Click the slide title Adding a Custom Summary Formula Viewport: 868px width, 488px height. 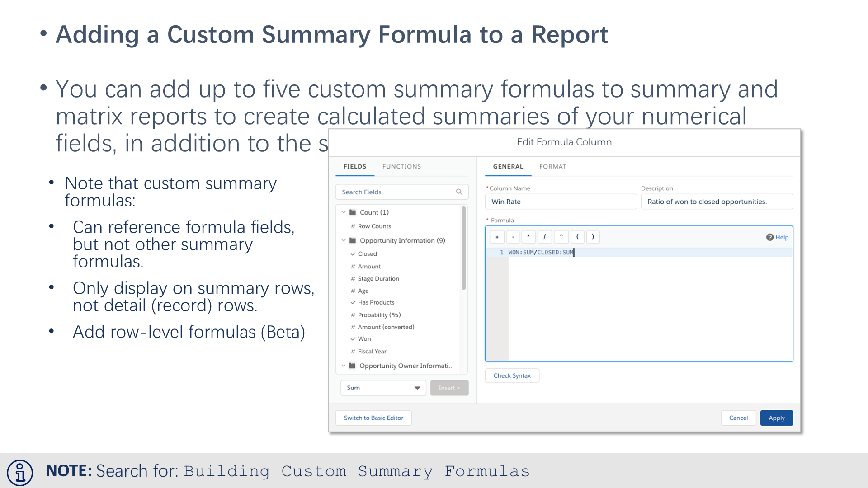click(332, 34)
